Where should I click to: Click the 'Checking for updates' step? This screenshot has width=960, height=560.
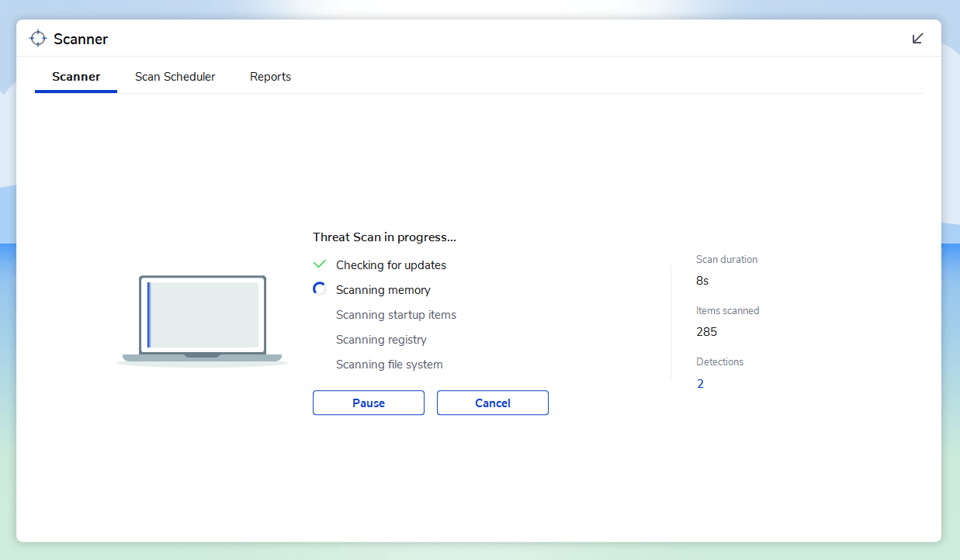(x=391, y=265)
